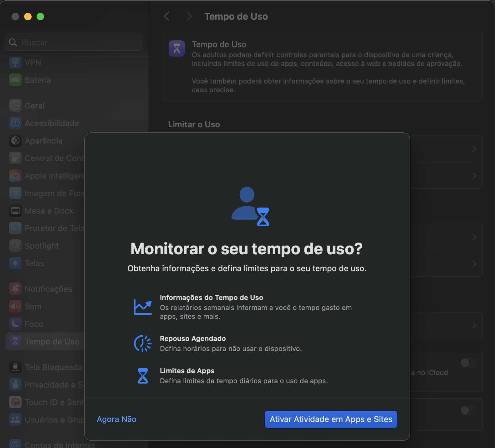Image resolution: width=495 pixels, height=448 pixels.
Task: Dismiss dialog with Agora Não
Action: click(x=116, y=419)
